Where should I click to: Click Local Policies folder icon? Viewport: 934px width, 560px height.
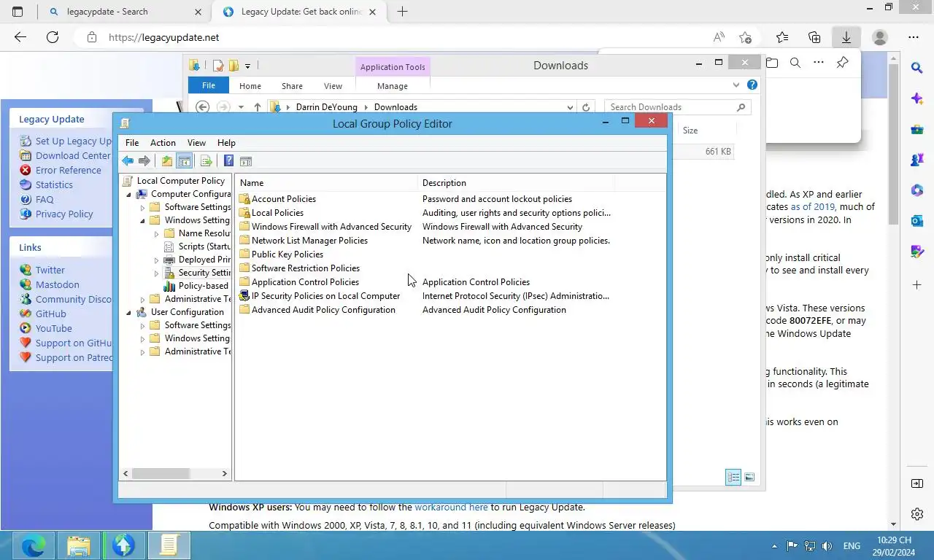click(244, 213)
